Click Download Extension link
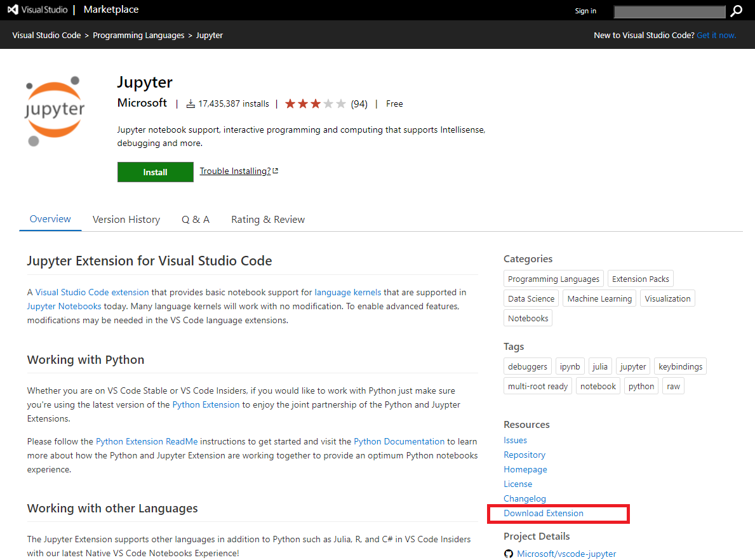The image size is (755, 560). tap(544, 513)
